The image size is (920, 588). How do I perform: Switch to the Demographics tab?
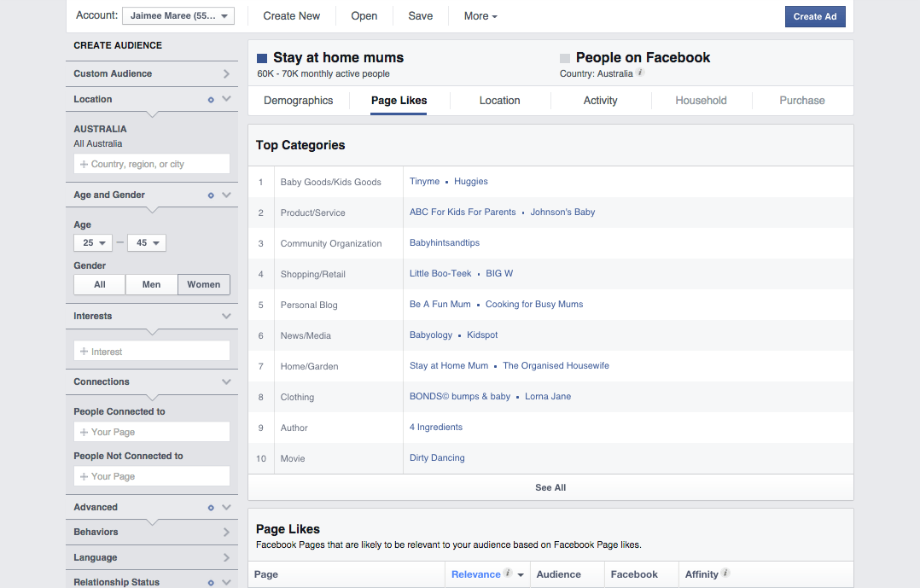(298, 101)
